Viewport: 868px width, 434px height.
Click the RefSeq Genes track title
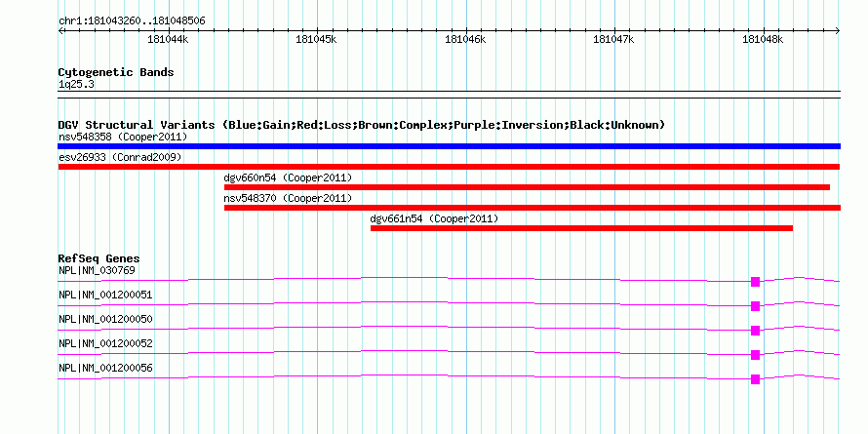99,258
